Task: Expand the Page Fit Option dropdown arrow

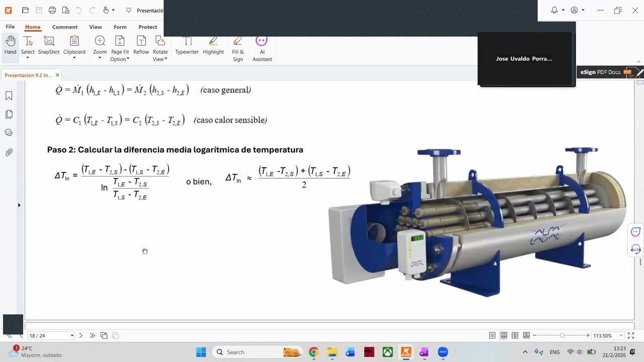Action: click(128, 59)
